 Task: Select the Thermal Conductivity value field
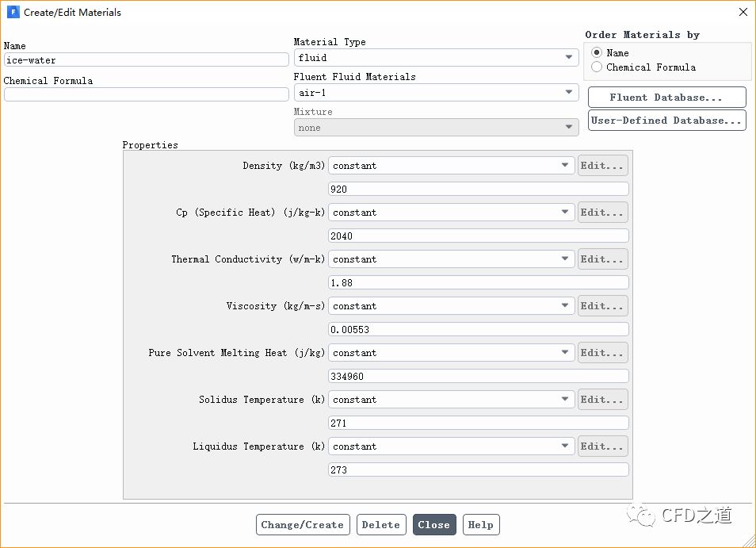pyautogui.click(x=478, y=283)
